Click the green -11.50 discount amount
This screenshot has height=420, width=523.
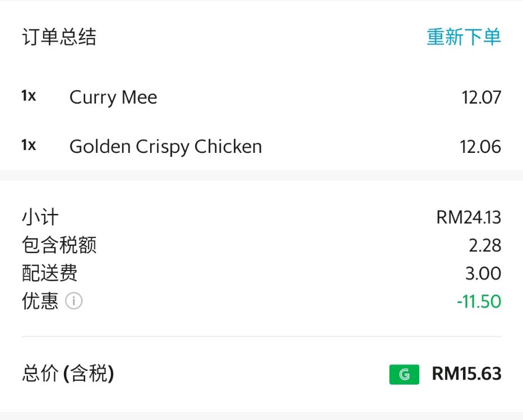(x=479, y=301)
